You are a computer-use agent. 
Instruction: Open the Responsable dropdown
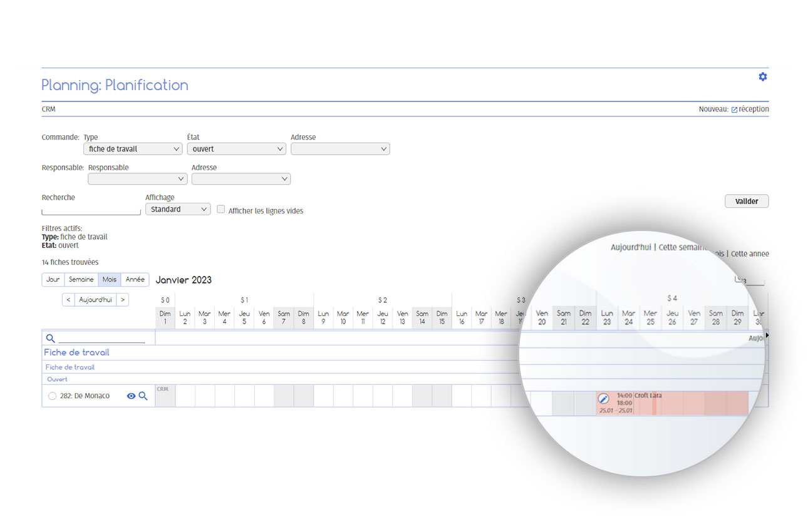coord(138,179)
